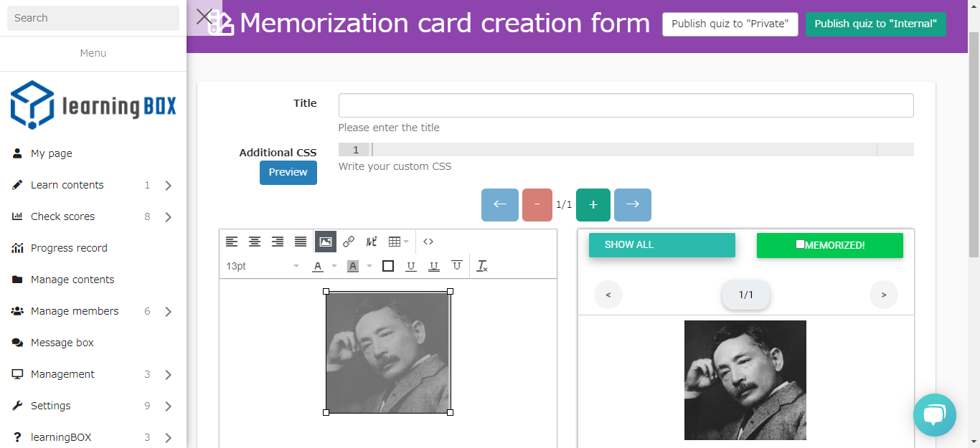
Task: Apply the box border formatting icon
Action: click(388, 266)
